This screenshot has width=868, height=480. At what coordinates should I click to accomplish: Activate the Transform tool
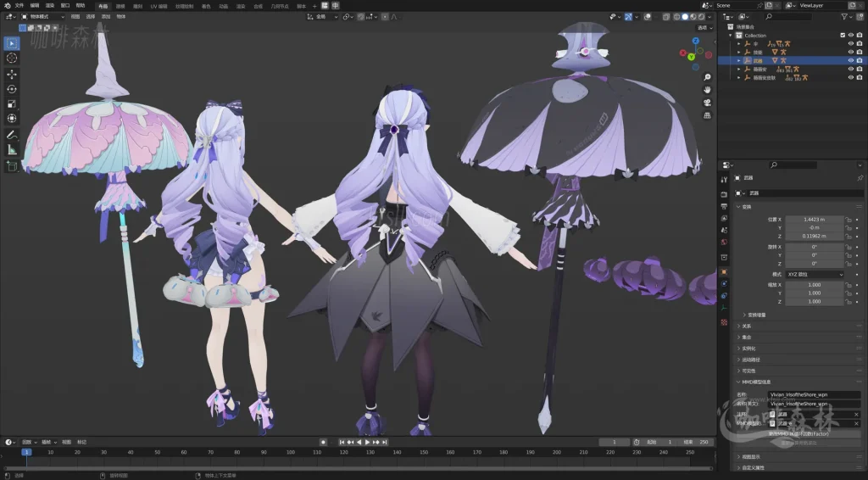[x=12, y=119]
